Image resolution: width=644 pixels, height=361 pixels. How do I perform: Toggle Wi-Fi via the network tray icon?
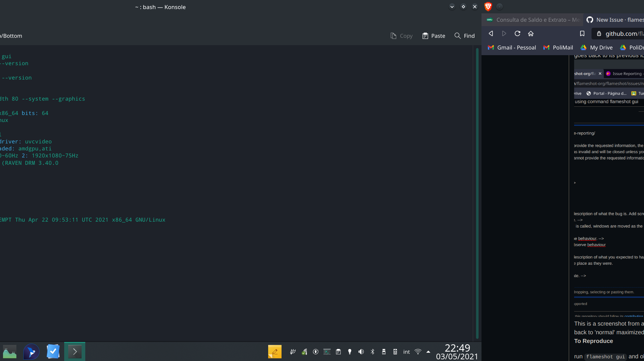pyautogui.click(x=418, y=352)
